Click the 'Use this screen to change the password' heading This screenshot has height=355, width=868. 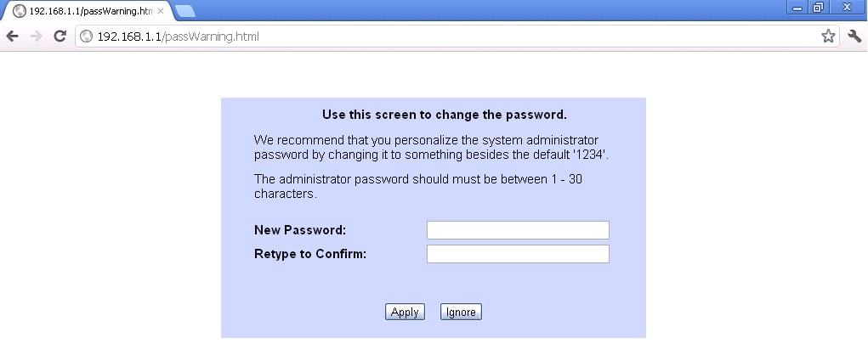tap(445, 115)
